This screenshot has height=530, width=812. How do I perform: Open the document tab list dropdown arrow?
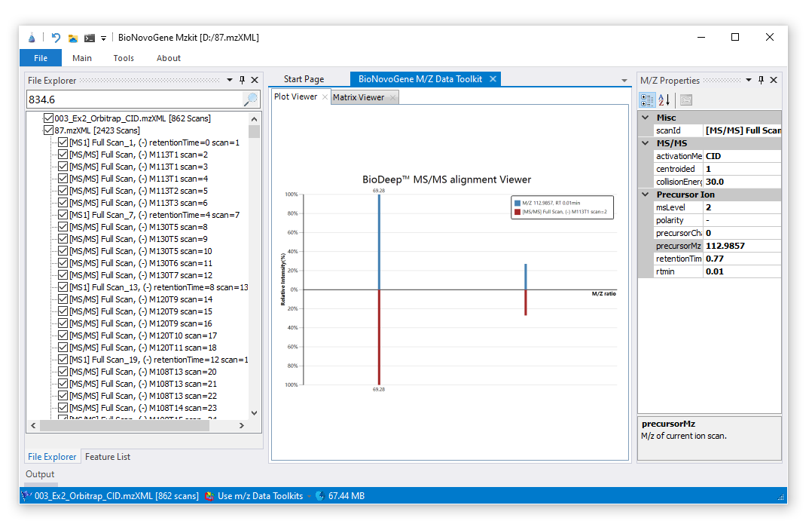(624, 81)
